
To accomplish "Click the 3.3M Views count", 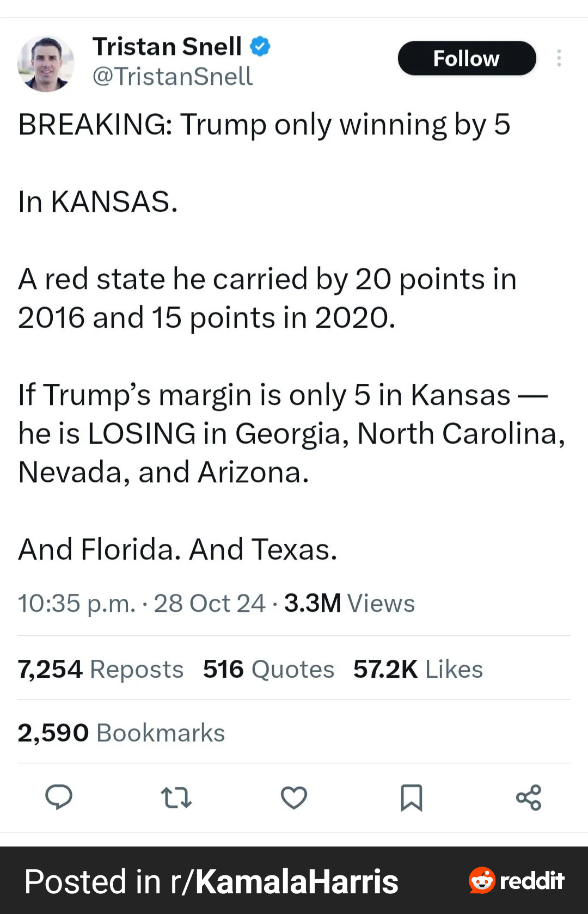I will (350, 603).
